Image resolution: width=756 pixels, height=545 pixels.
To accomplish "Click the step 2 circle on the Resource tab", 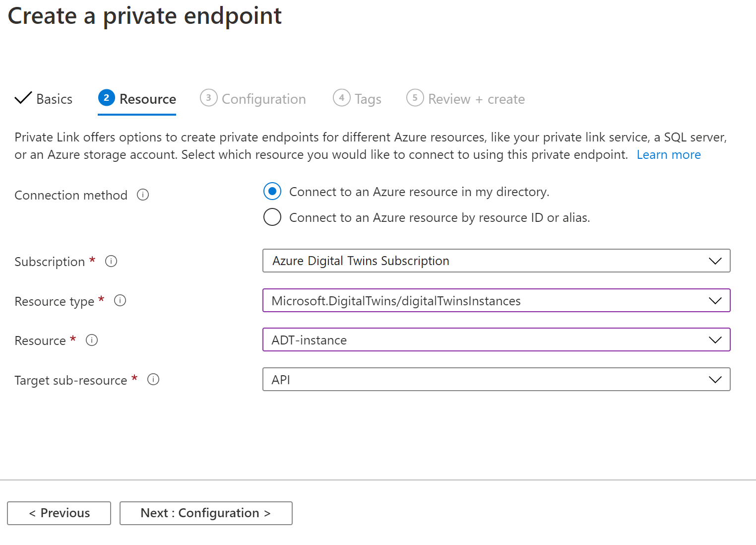I will [107, 98].
